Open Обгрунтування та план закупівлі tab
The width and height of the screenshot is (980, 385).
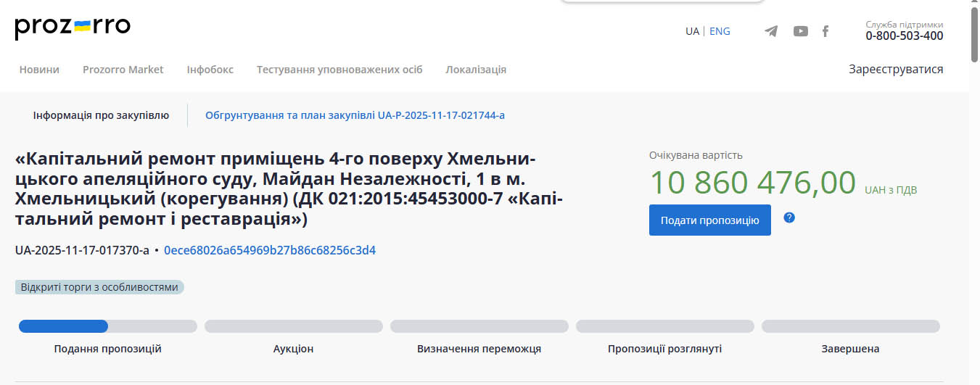click(355, 115)
